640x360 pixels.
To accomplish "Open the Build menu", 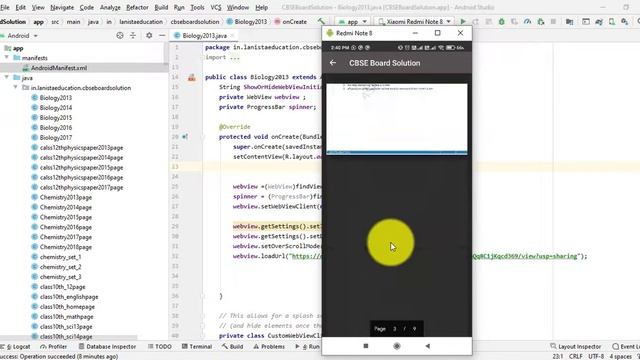I will pyautogui.click(x=161, y=7).
